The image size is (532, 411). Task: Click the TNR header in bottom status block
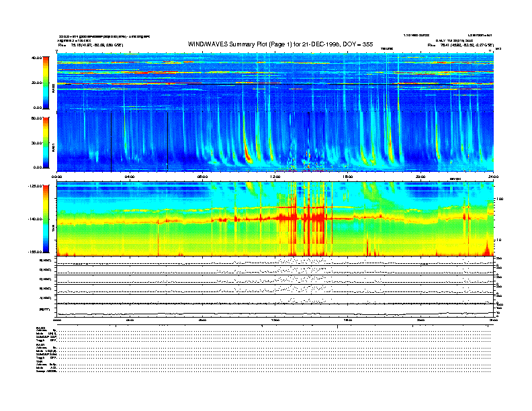39,361
